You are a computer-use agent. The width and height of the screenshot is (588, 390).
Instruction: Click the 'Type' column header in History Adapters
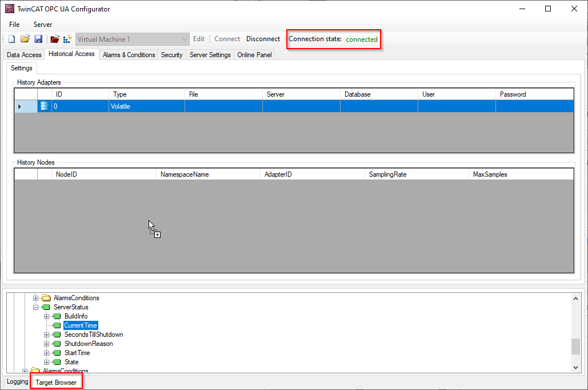tap(147, 94)
